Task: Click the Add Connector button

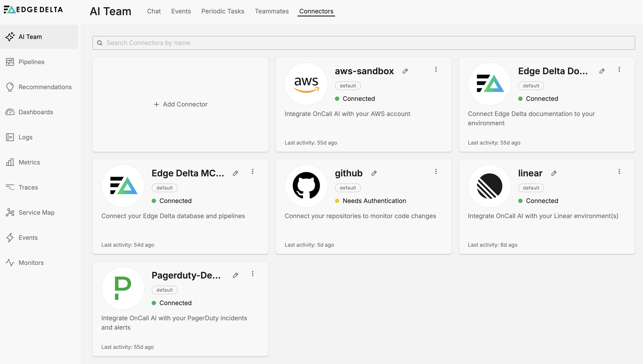Action: pos(180,104)
